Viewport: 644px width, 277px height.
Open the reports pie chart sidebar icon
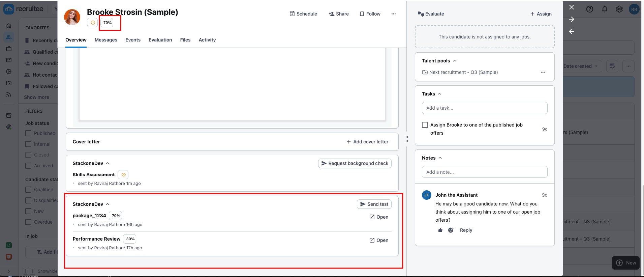coord(9,72)
